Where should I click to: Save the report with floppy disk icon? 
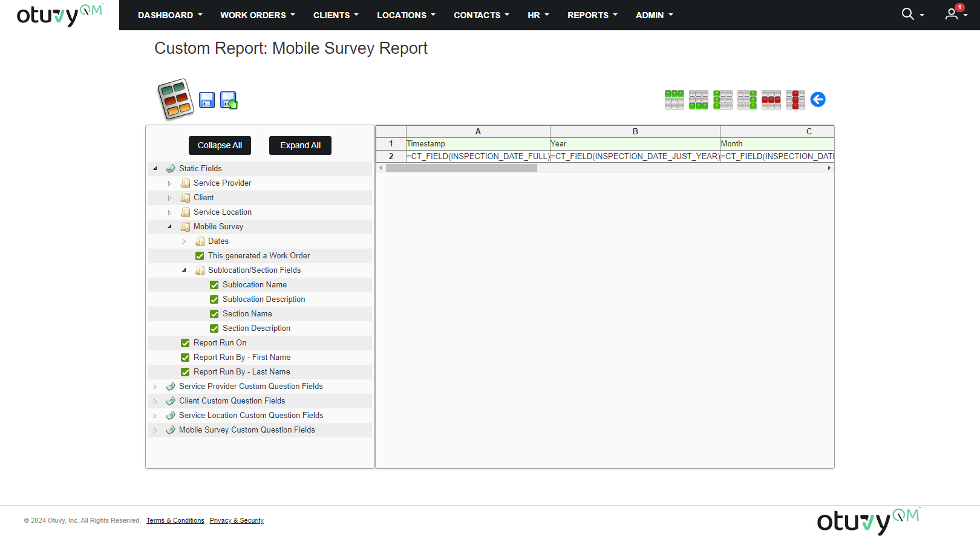pyautogui.click(x=207, y=100)
